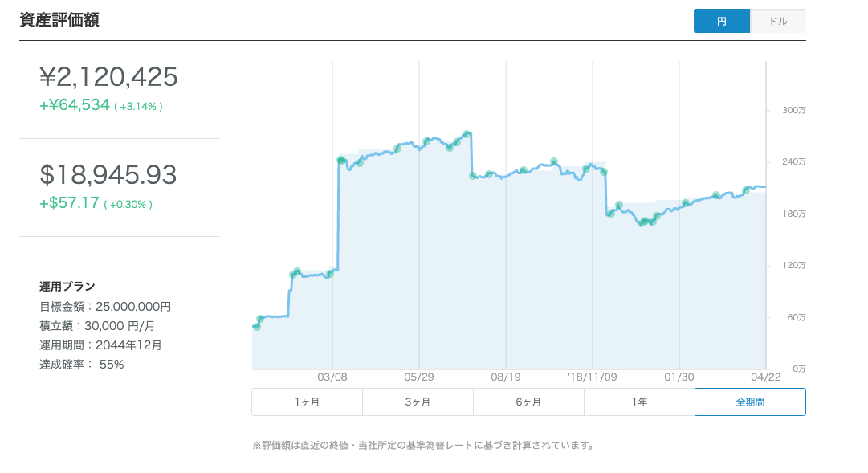The image size is (868, 473).
Task: Switch chart to the 1年 range
Action: point(639,402)
